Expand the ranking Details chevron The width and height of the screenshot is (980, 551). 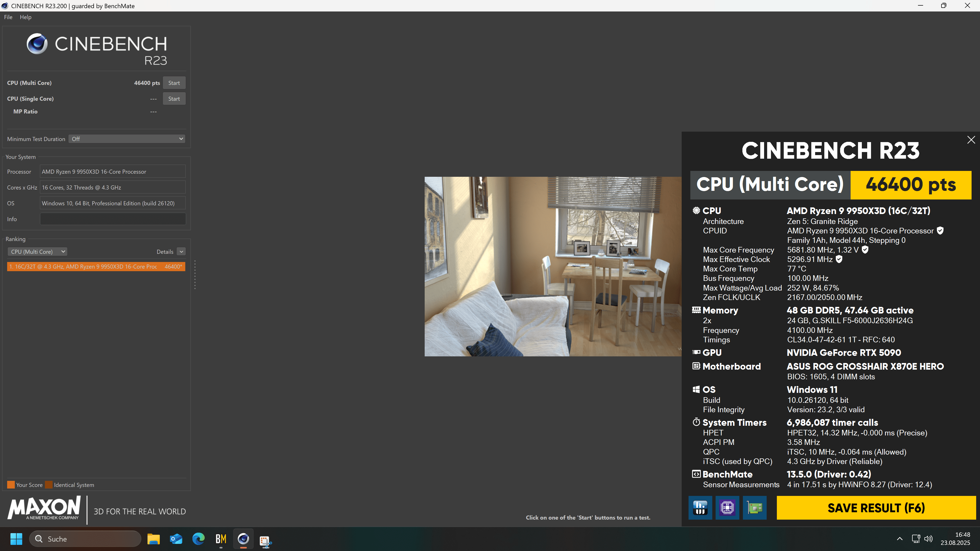[181, 251]
